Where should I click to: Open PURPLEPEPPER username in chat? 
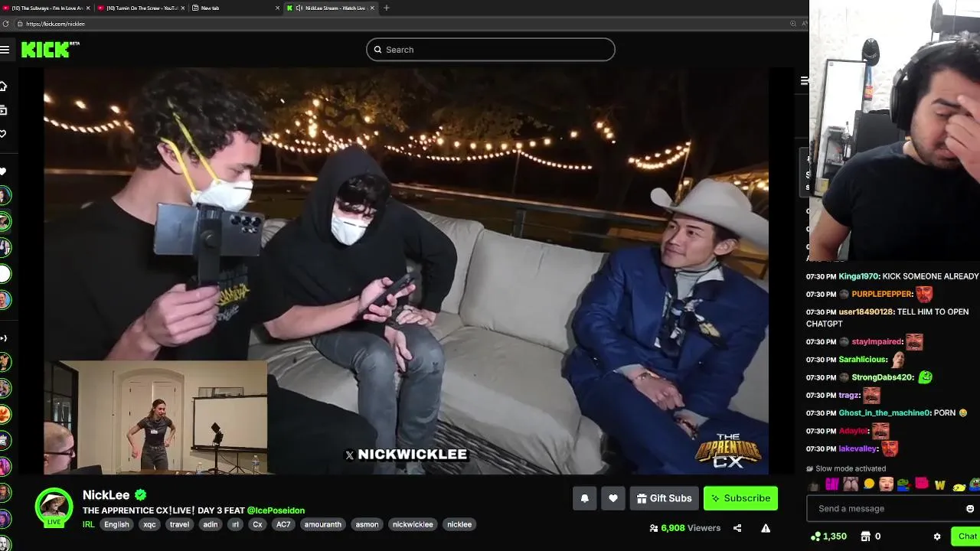[882, 294]
